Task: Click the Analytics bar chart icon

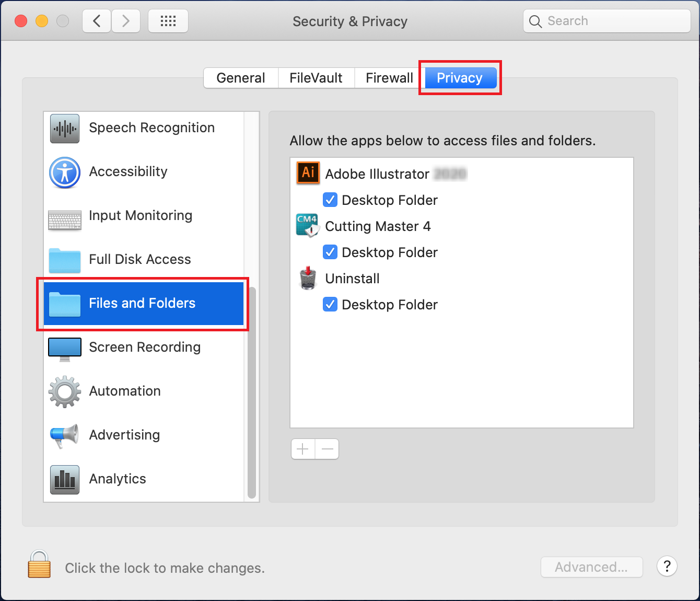Action: pyautogui.click(x=65, y=479)
